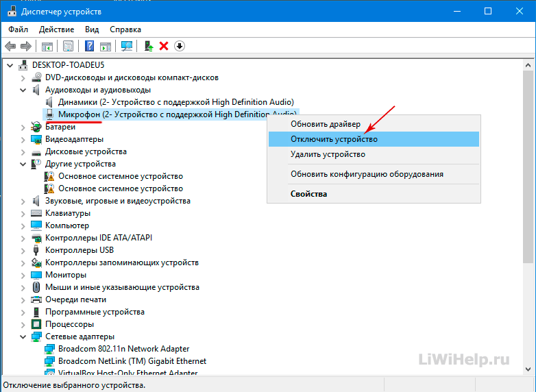Select the Контроллеры IDE ATA/ATAPI label
536x392 pixels.
click(x=99, y=238)
